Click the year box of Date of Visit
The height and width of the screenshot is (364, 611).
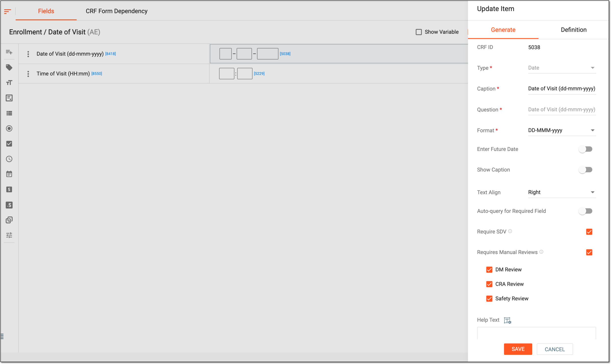(x=268, y=54)
